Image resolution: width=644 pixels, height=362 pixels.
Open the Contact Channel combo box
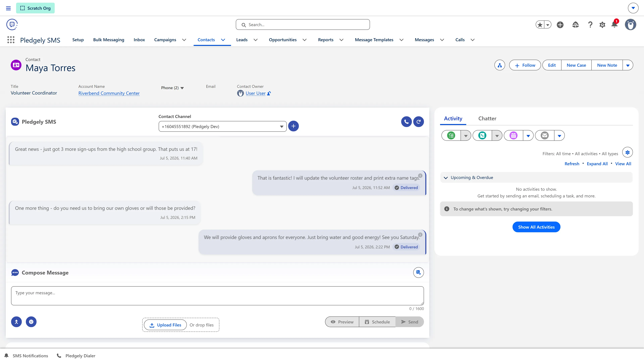coord(223,126)
